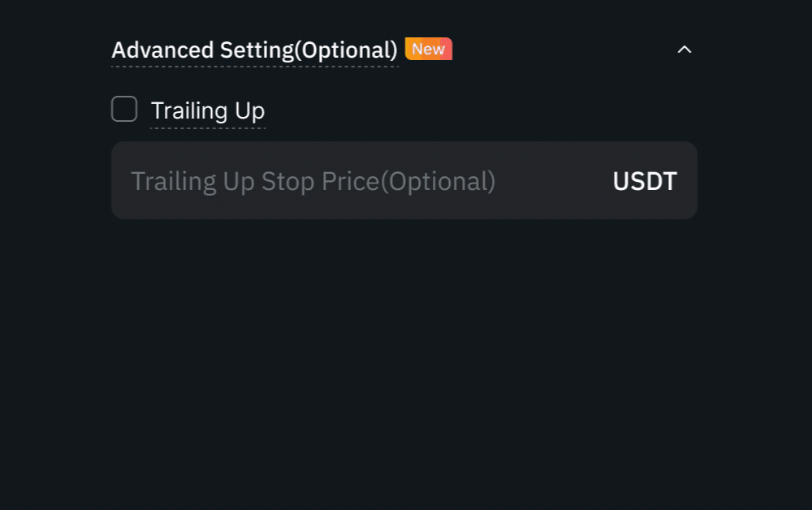Click the USDT suffix in the price box
812x510 pixels.
pos(645,181)
